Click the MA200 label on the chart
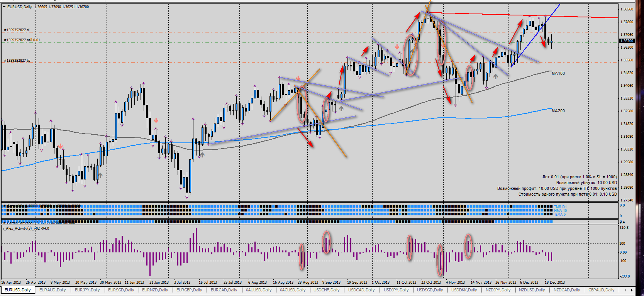 click(x=558, y=111)
